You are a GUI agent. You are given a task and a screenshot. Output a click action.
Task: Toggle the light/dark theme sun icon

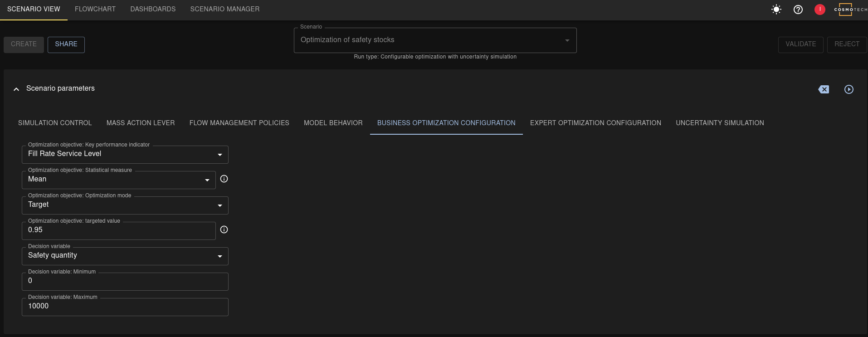(x=776, y=10)
